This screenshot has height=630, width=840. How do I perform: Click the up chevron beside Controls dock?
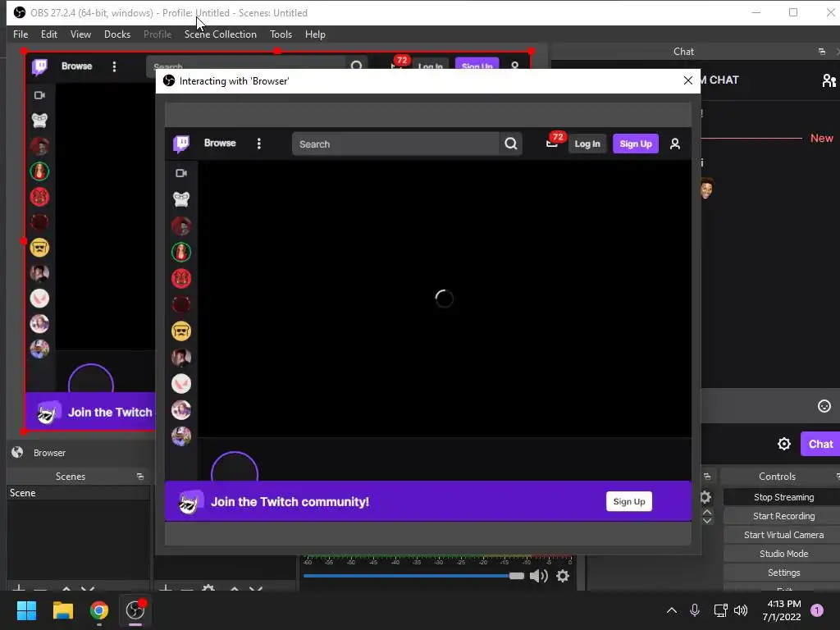pyautogui.click(x=707, y=512)
